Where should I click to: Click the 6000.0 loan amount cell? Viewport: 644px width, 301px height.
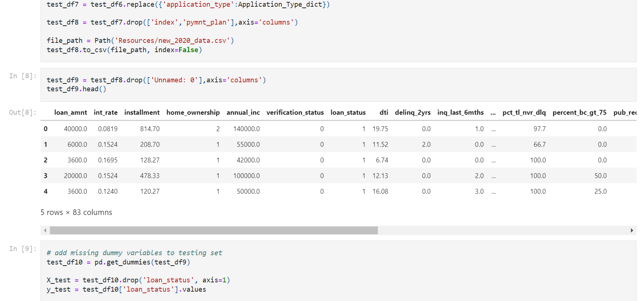coord(77,145)
